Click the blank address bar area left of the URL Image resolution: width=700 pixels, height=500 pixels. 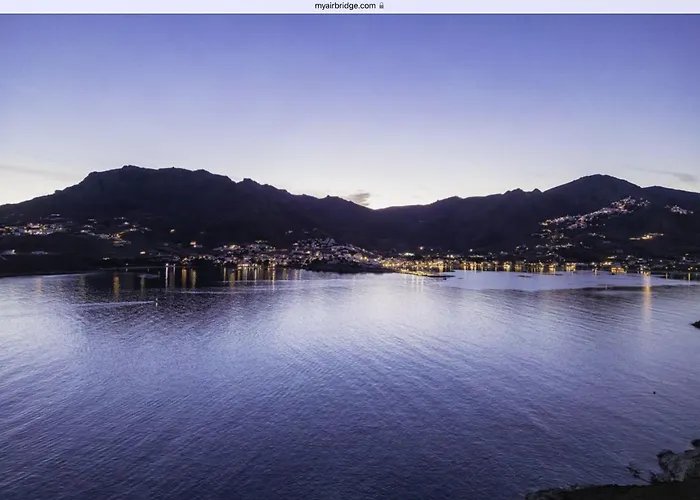coord(150,6)
